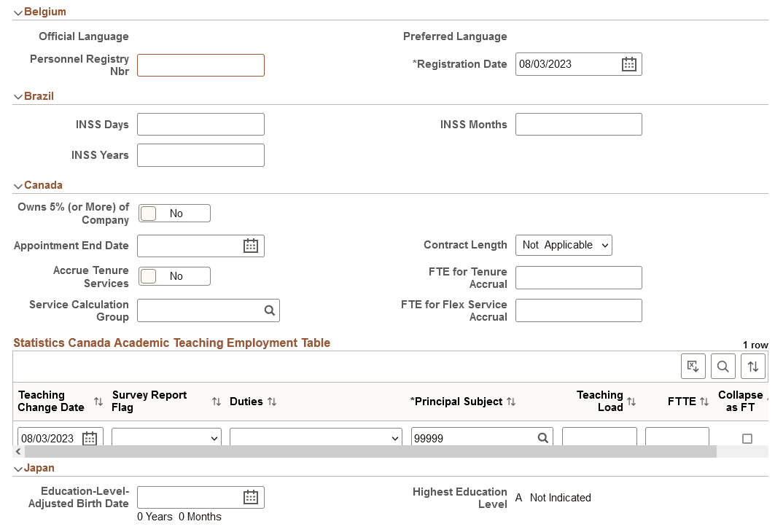Toggle the Accrue Tenure Services switch

174,275
